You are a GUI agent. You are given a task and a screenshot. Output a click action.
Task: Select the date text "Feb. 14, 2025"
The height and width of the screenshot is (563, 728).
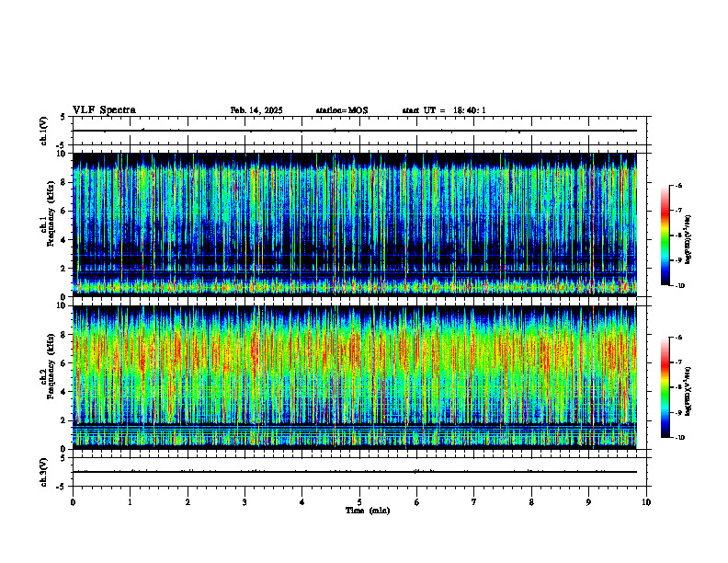[x=256, y=110]
